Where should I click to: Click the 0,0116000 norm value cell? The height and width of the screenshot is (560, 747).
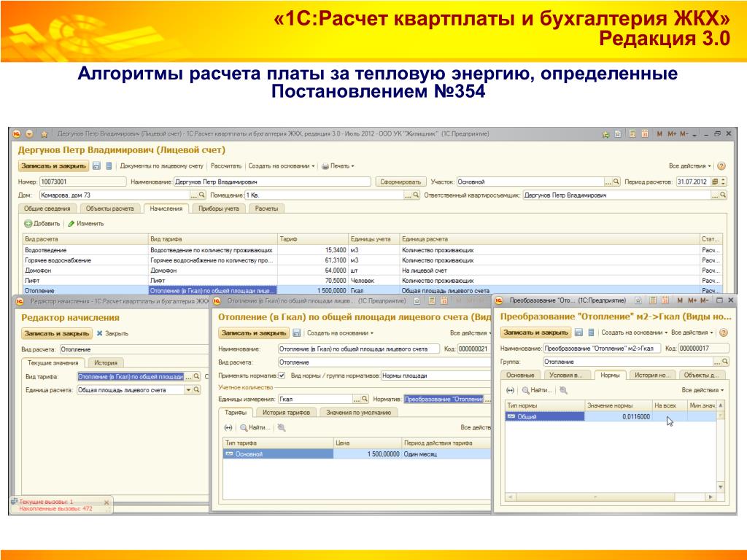tap(618, 416)
